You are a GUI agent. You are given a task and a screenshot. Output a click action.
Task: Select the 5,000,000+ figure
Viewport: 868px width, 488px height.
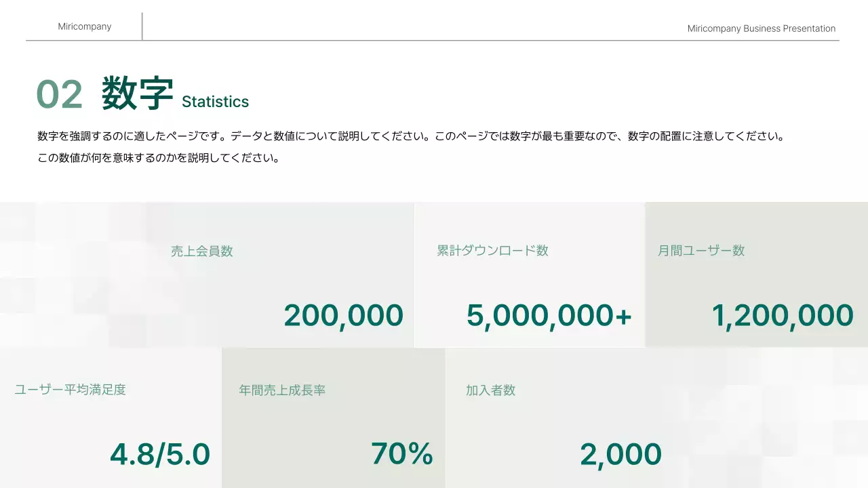(549, 316)
